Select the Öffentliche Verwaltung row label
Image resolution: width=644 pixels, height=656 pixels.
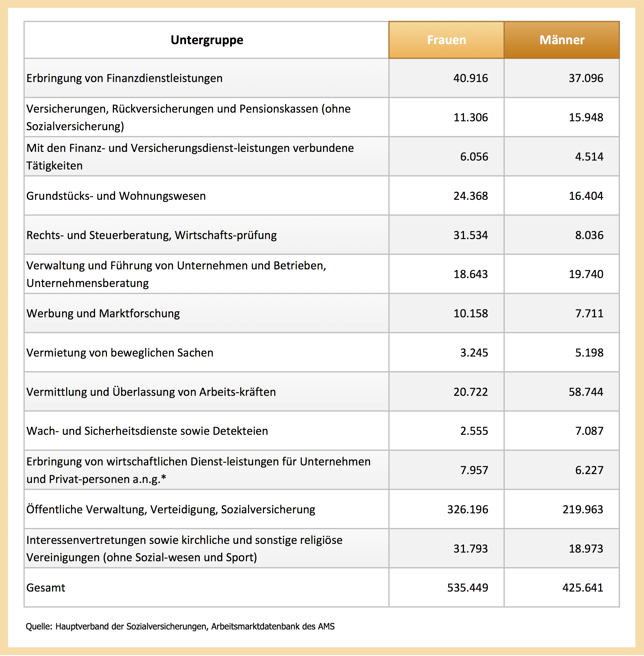[171, 509]
